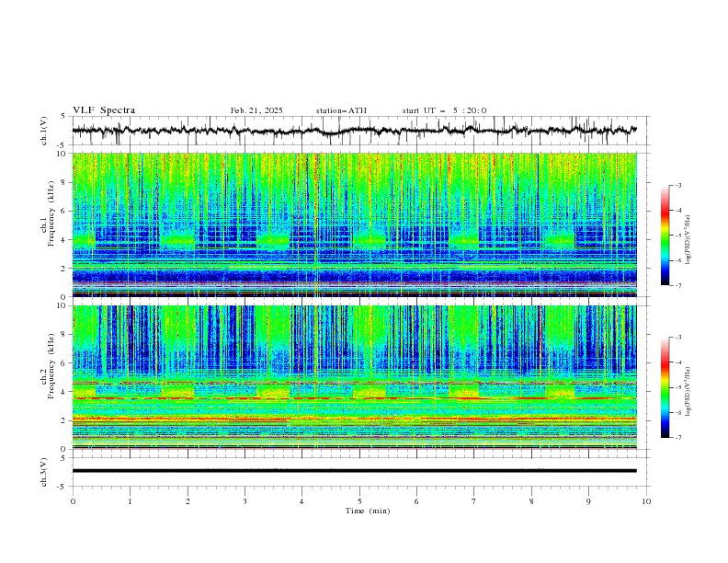Viewport: 728px width, 563px height.
Task: Click the ch.2 Frequency (kHz) axis label
Action: pos(48,365)
